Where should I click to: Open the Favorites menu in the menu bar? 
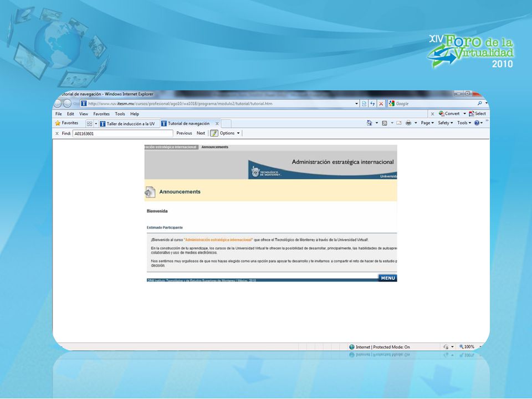101,114
